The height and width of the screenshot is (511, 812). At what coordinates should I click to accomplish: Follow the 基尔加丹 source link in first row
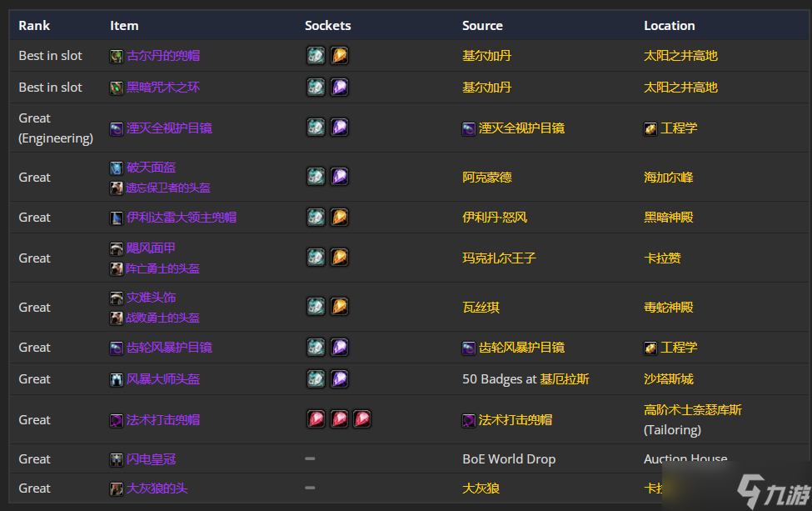pos(487,56)
